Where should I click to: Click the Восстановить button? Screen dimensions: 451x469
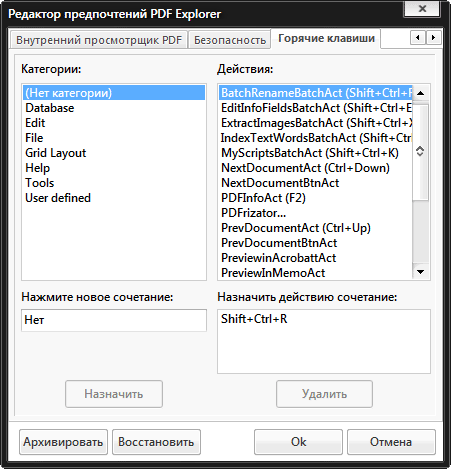pos(156,442)
